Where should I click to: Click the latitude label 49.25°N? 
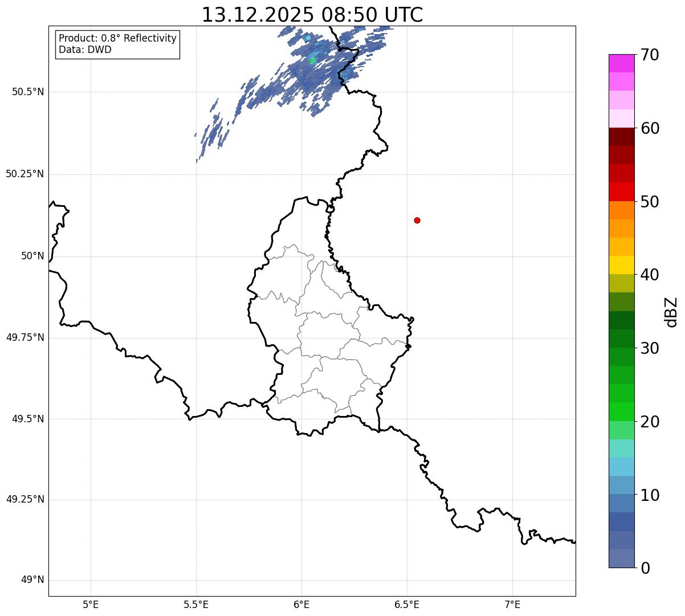click(x=25, y=499)
